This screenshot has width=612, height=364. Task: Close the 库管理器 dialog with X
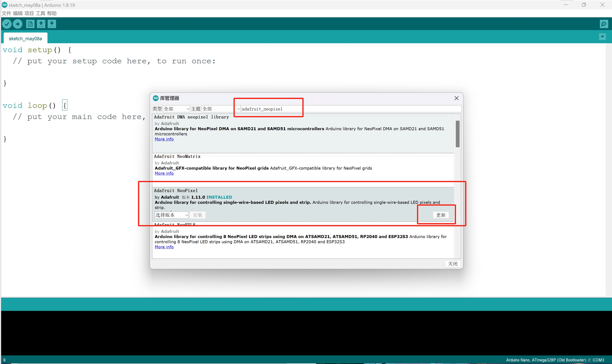click(456, 98)
